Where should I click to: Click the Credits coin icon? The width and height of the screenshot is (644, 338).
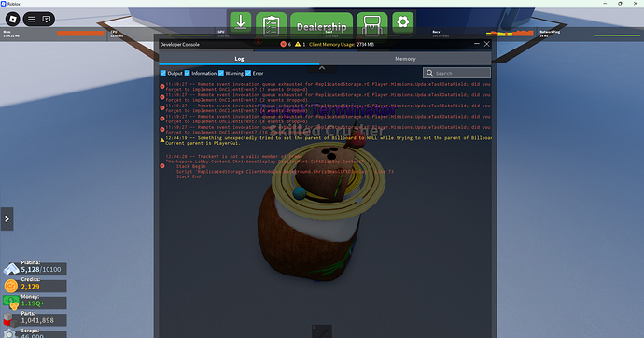(10, 286)
